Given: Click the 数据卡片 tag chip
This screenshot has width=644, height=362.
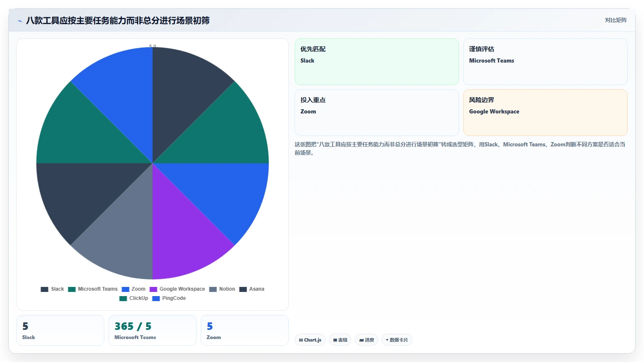Looking at the screenshot, I should [x=397, y=340].
